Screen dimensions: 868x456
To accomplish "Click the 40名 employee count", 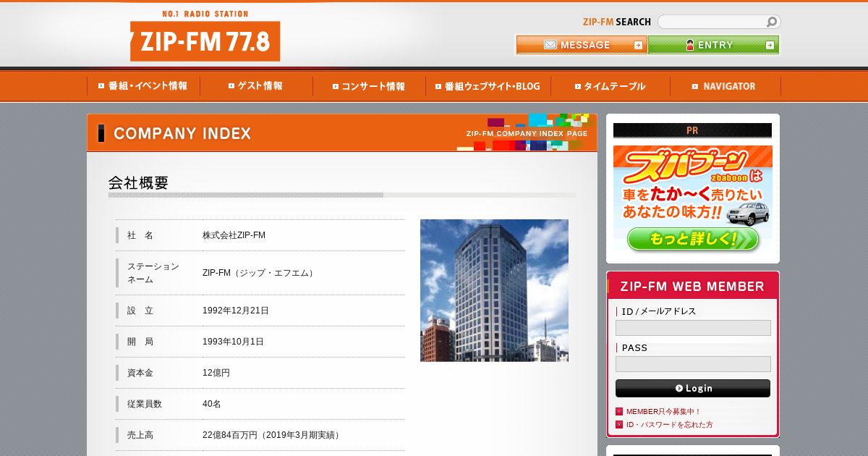I will click(212, 404).
